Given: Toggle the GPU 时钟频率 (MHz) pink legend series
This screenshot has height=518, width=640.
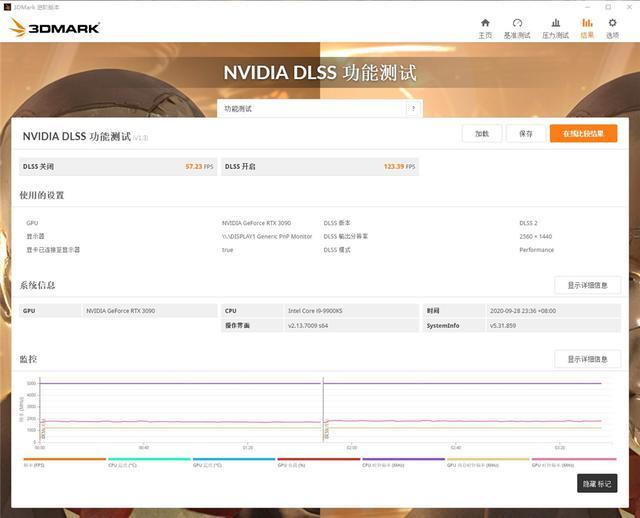Looking at the screenshot, I should pos(573,462).
